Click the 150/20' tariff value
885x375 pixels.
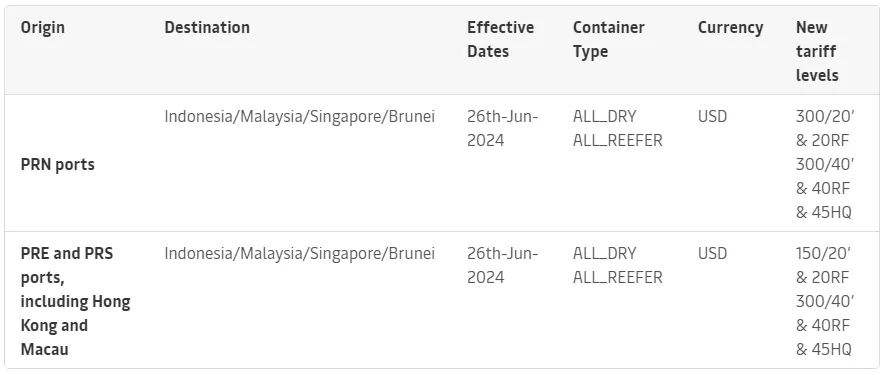click(x=824, y=253)
